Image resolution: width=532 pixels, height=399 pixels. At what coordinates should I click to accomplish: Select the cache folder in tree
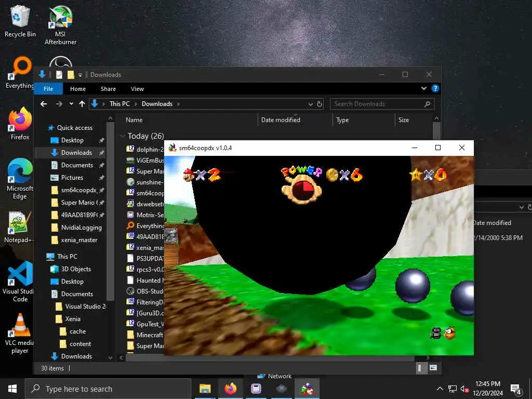pyautogui.click(x=78, y=331)
